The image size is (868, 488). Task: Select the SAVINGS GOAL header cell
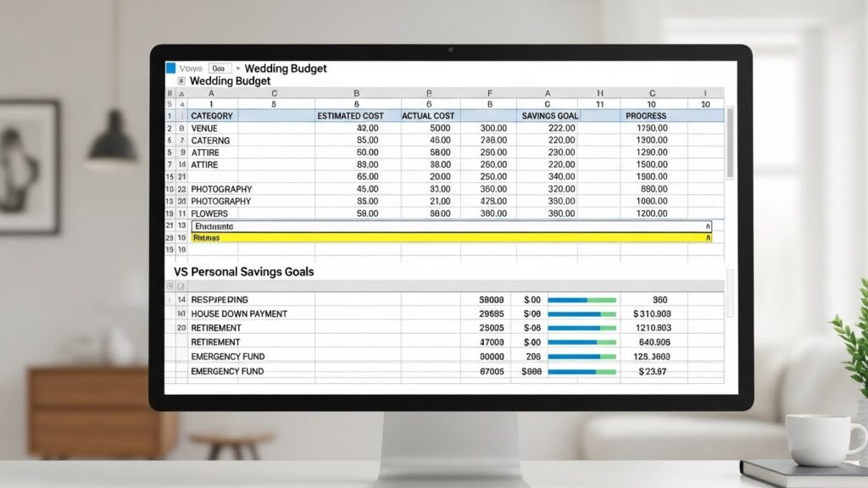pyautogui.click(x=549, y=115)
